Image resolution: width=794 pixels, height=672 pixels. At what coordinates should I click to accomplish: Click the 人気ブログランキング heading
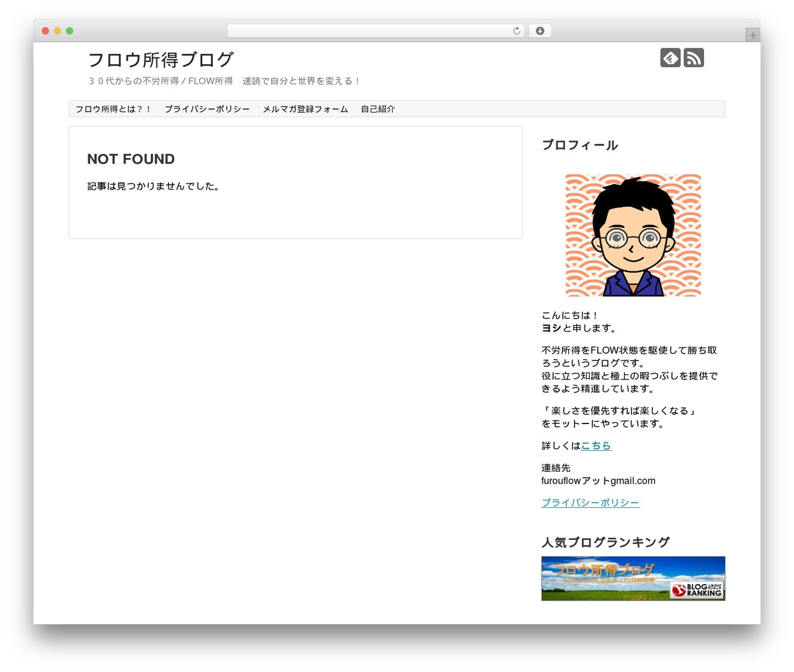coord(605,542)
